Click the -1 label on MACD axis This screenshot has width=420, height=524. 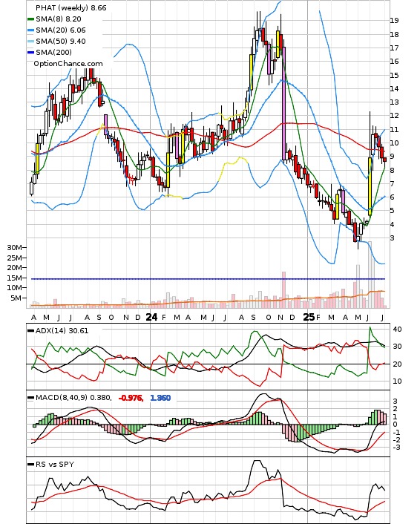tap(396, 433)
